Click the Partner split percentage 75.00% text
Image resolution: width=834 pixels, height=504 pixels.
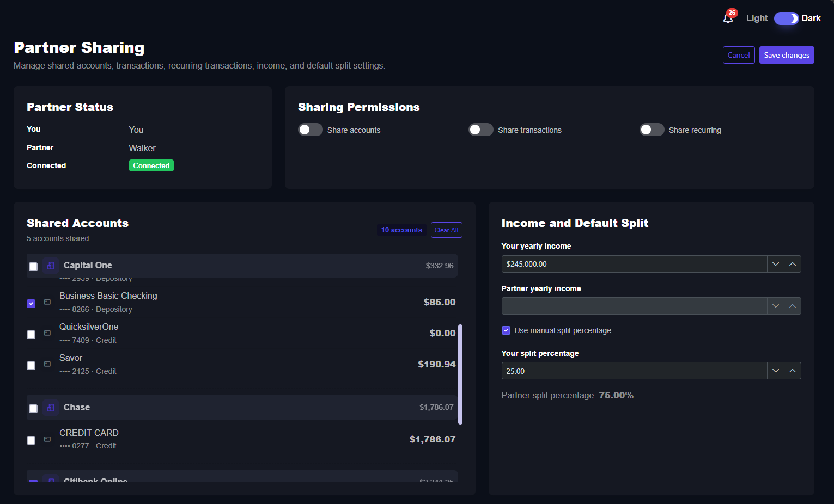coord(568,395)
